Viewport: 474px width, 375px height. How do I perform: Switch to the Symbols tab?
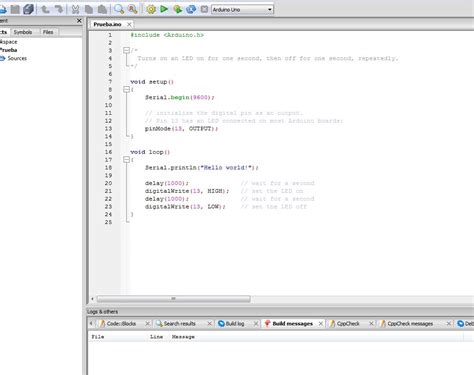[23, 32]
